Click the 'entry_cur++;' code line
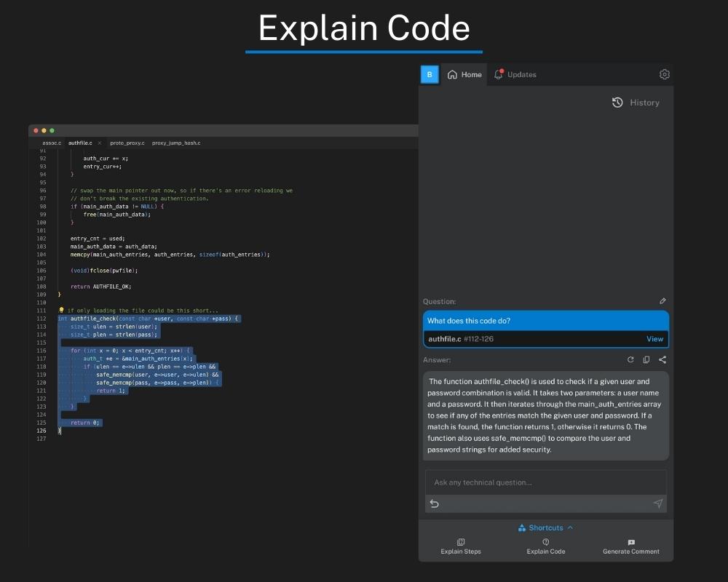 click(x=103, y=166)
